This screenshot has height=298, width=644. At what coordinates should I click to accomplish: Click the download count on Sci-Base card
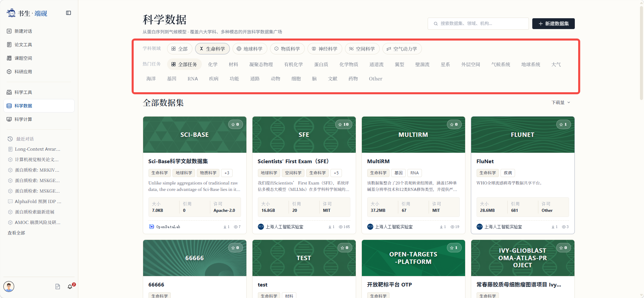click(x=226, y=227)
